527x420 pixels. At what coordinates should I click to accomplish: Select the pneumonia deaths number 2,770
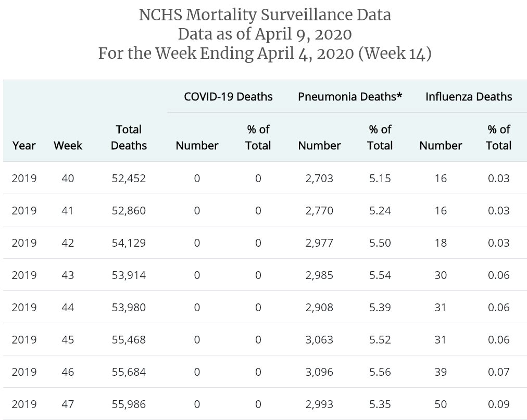[319, 211]
